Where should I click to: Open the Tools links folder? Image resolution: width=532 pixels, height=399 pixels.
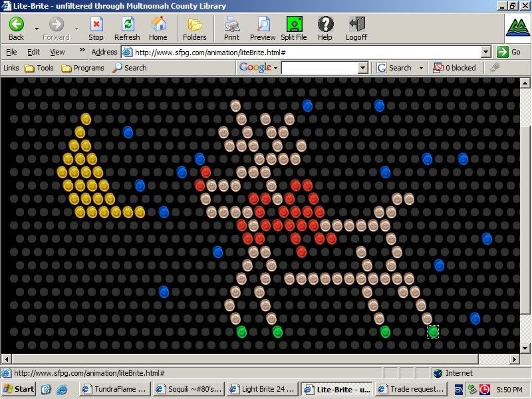tap(39, 68)
